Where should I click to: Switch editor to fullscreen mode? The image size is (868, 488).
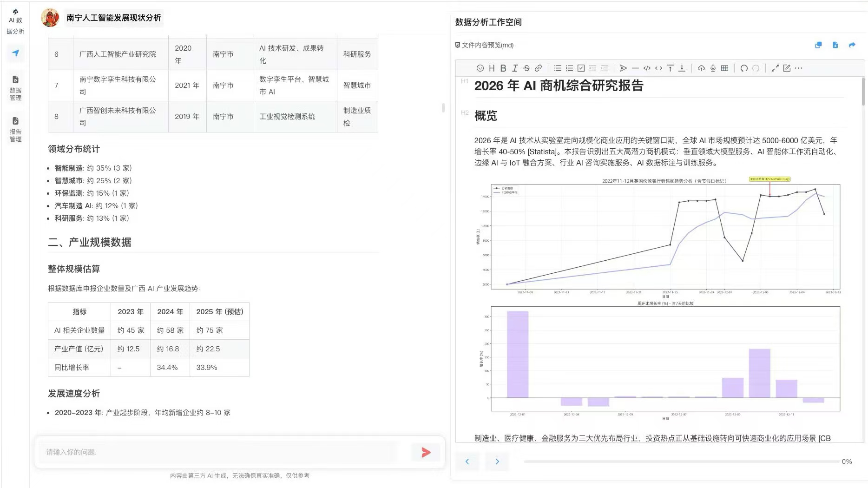(775, 68)
